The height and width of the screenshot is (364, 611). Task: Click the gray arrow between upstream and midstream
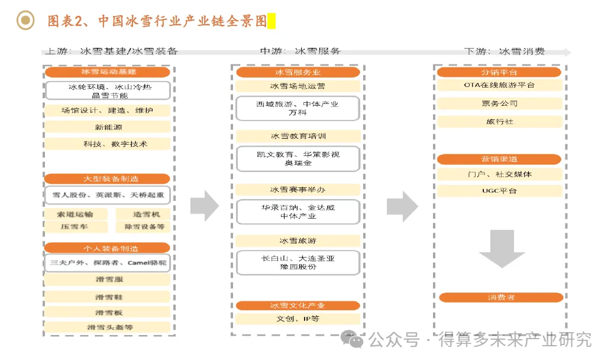(204, 206)
